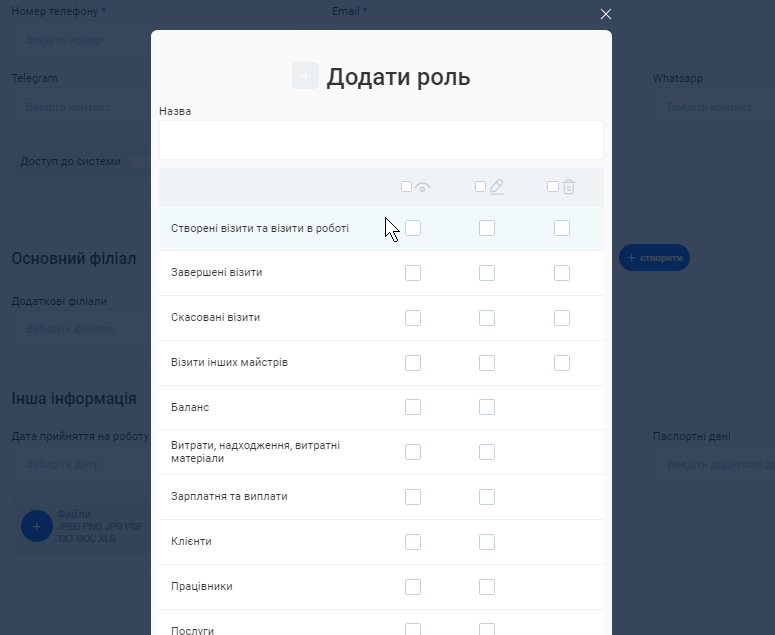775x635 pixels.
Task: Check edit permission for Зарплатня та виплати
Action: coord(487,497)
